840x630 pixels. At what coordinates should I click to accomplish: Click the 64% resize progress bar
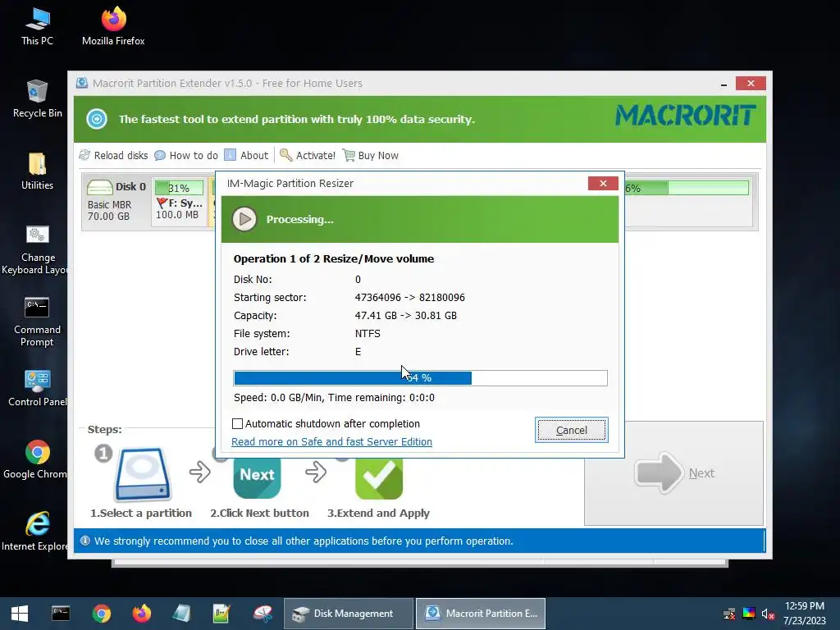[420, 377]
